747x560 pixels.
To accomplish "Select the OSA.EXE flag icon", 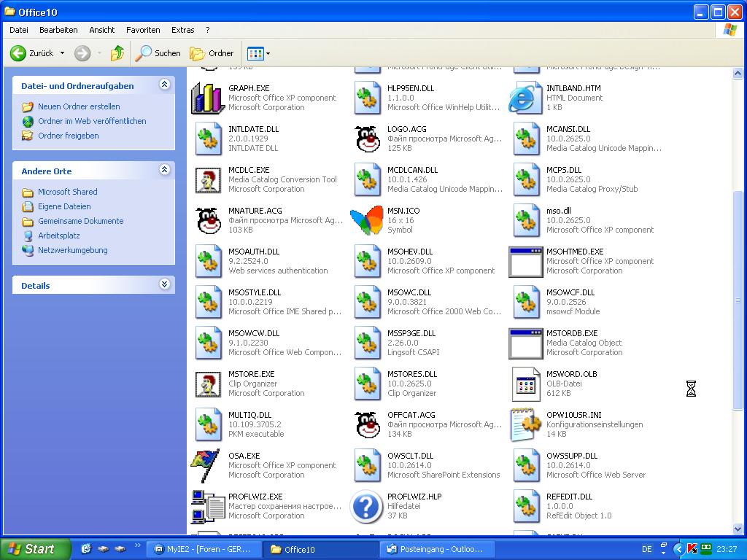I will click(x=206, y=466).
